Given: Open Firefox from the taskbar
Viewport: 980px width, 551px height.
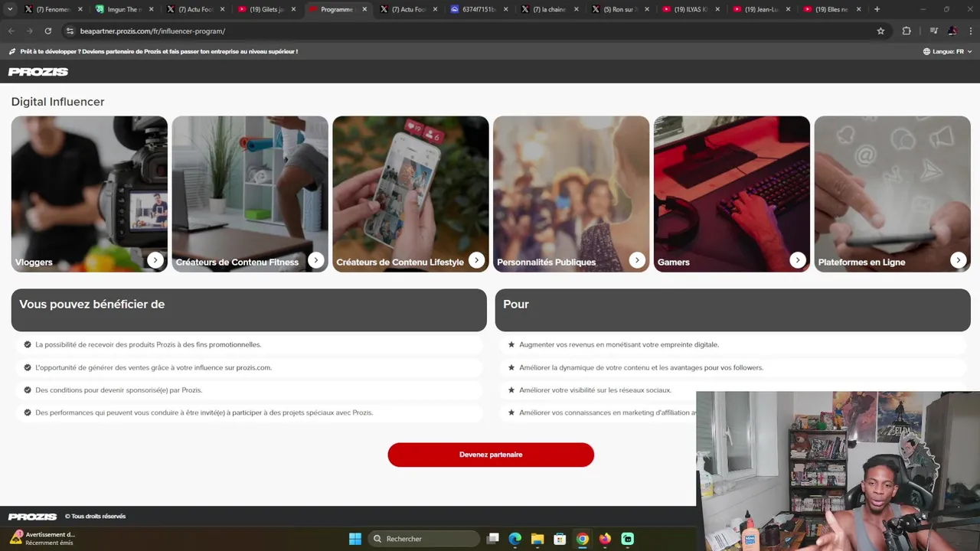Looking at the screenshot, I should [605, 539].
